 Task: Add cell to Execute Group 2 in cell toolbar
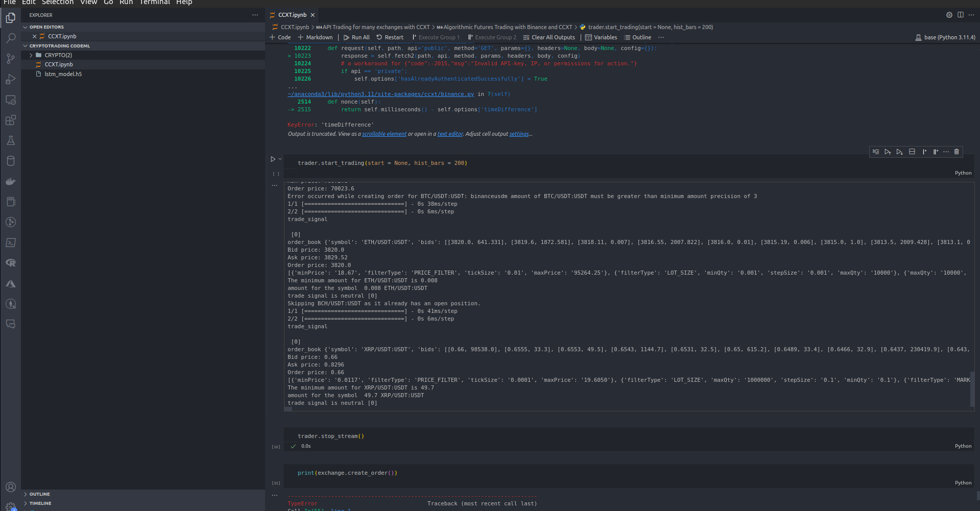click(935, 152)
